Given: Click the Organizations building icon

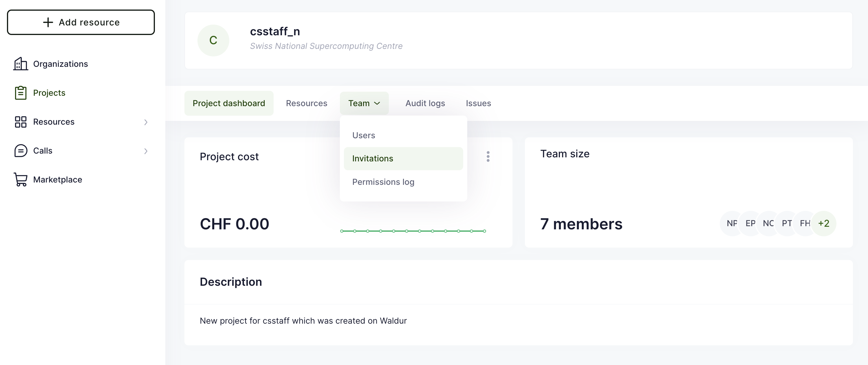Looking at the screenshot, I should pos(21,64).
